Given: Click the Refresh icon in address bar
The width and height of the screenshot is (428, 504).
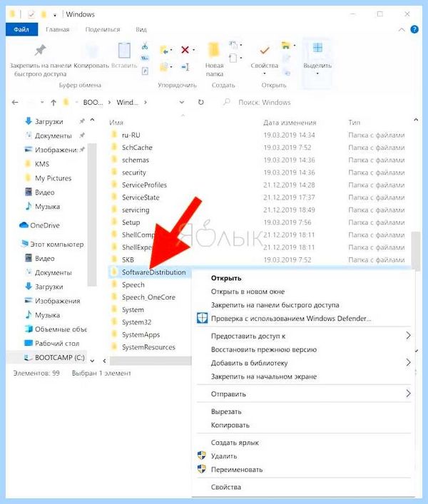Looking at the screenshot, I should pyautogui.click(x=201, y=102).
